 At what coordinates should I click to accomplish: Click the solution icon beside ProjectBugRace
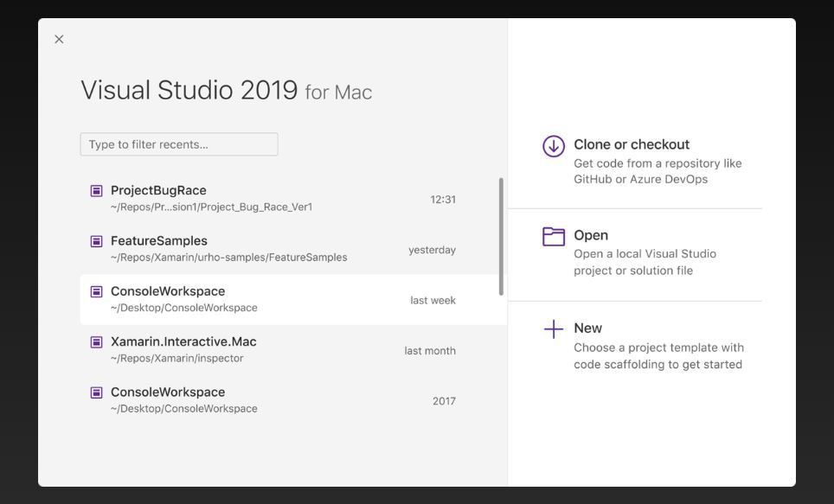[97, 191]
